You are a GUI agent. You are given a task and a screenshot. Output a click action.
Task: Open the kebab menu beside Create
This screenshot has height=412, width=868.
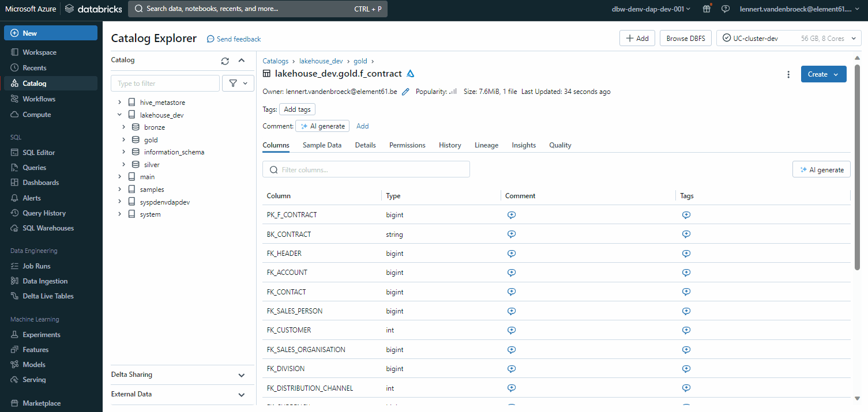coord(788,74)
